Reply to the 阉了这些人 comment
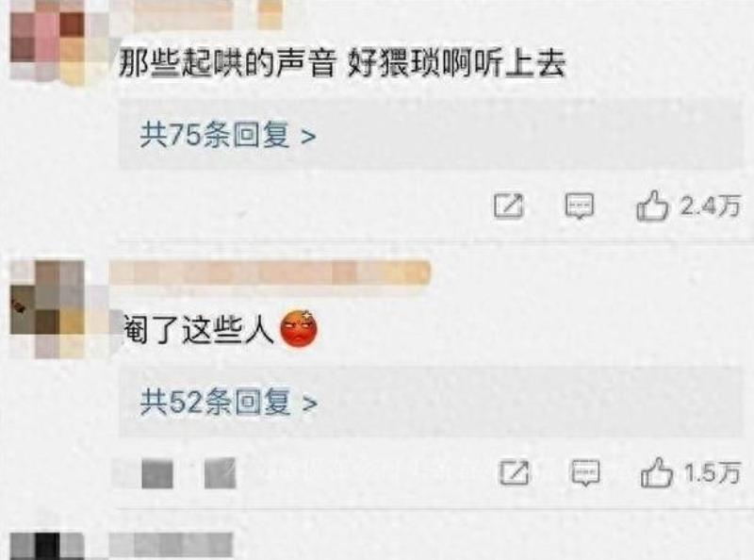 point(585,472)
